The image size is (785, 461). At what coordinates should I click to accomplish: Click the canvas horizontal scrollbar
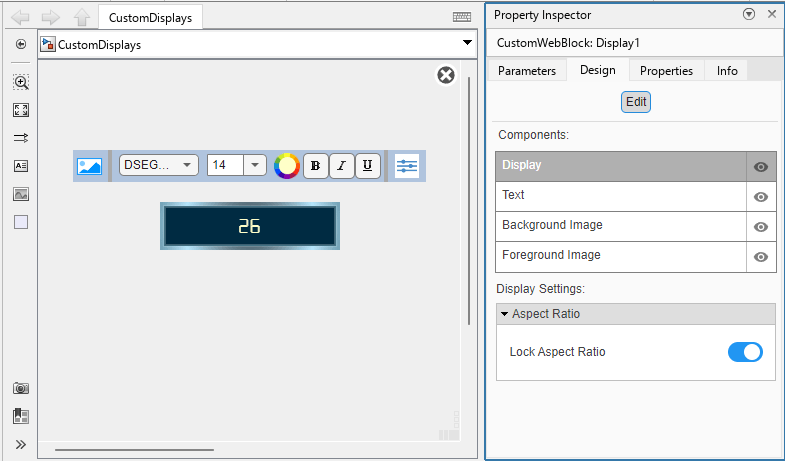pos(134,449)
